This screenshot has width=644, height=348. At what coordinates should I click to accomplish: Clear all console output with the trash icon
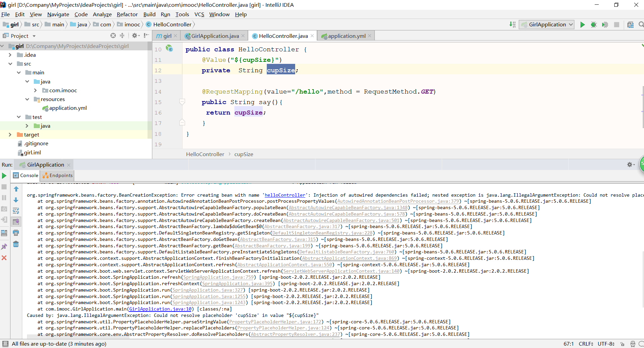(x=16, y=244)
